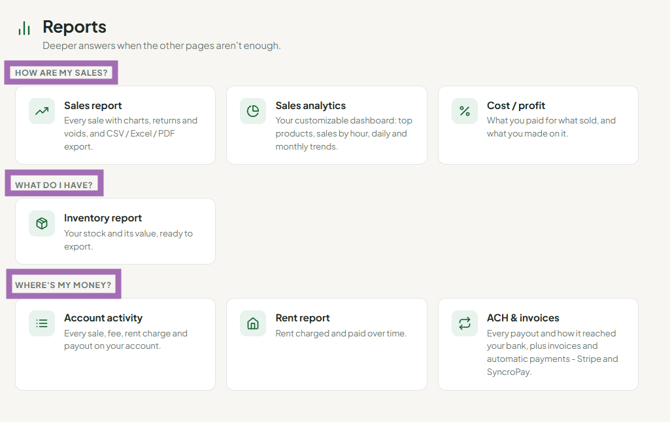The image size is (670, 422).
Task: Click 'Every sale, fee, rent charge' description
Action: [x=126, y=340]
